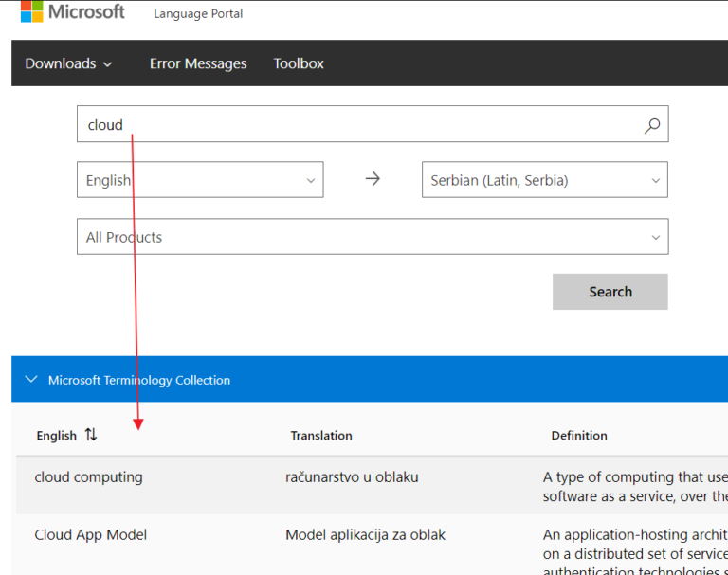Viewport: 728px width, 575px height.
Task: Collapse Microsoft Terminology Collection chevron
Action: 31,380
